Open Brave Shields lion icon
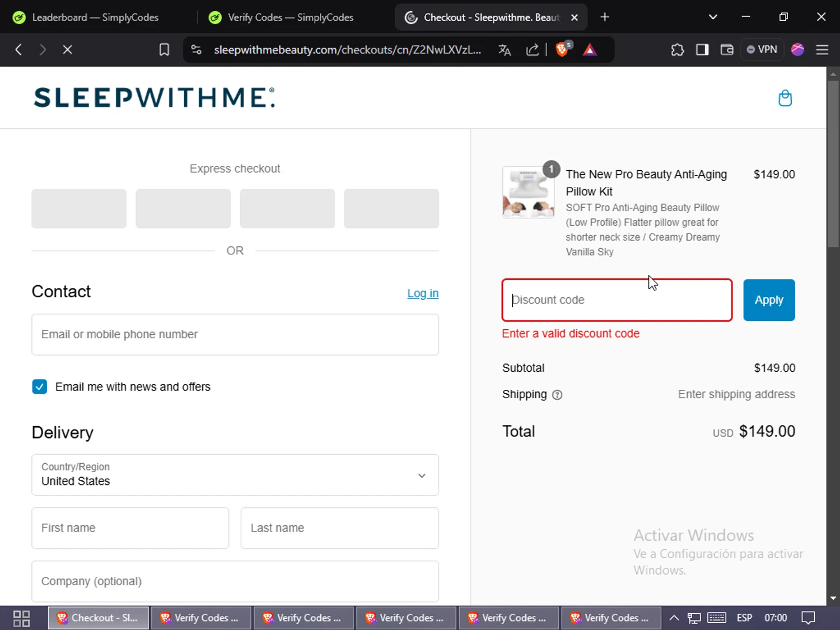The height and width of the screenshot is (630, 840). coord(563,49)
